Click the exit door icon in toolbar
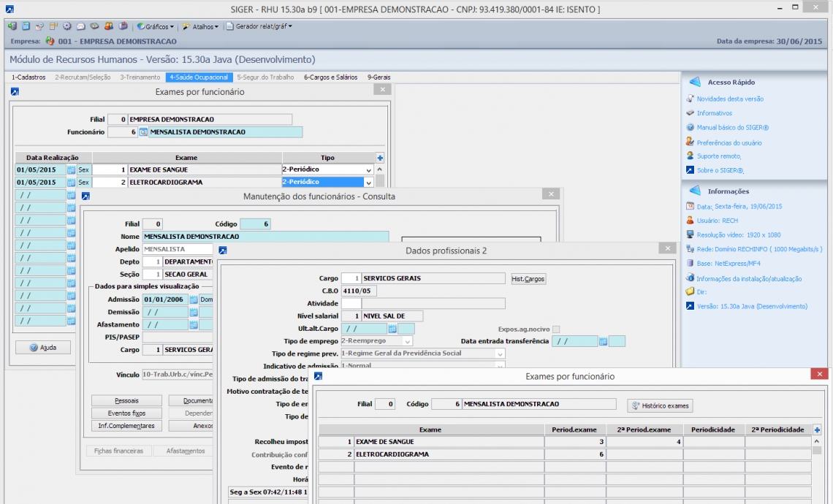Image resolution: width=833 pixels, height=504 pixels. [12, 26]
